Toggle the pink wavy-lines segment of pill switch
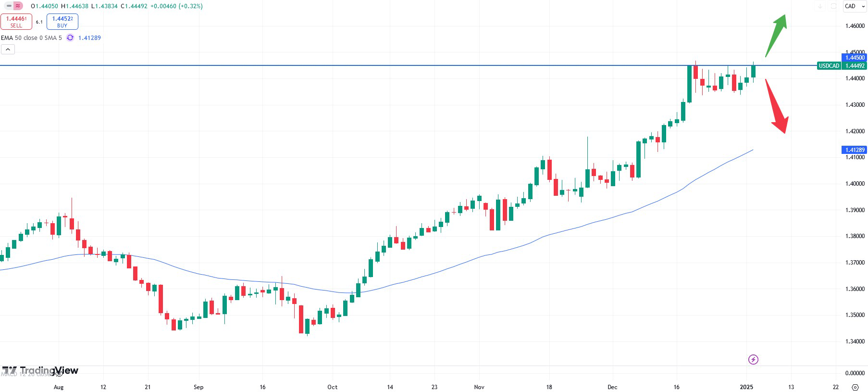Screen dimensions: 868x392 point(18,6)
